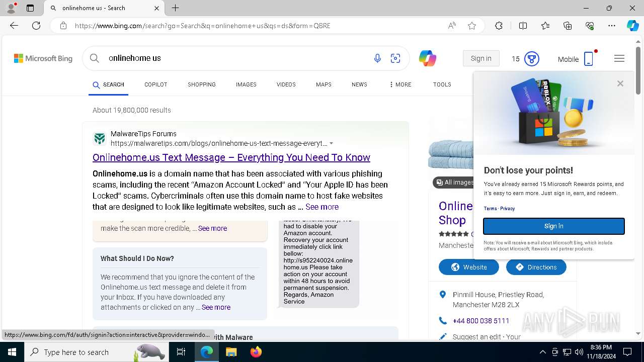This screenshot has height=362, width=644.
Task: Open Browser essentials heart icon
Action: tap(590, 26)
